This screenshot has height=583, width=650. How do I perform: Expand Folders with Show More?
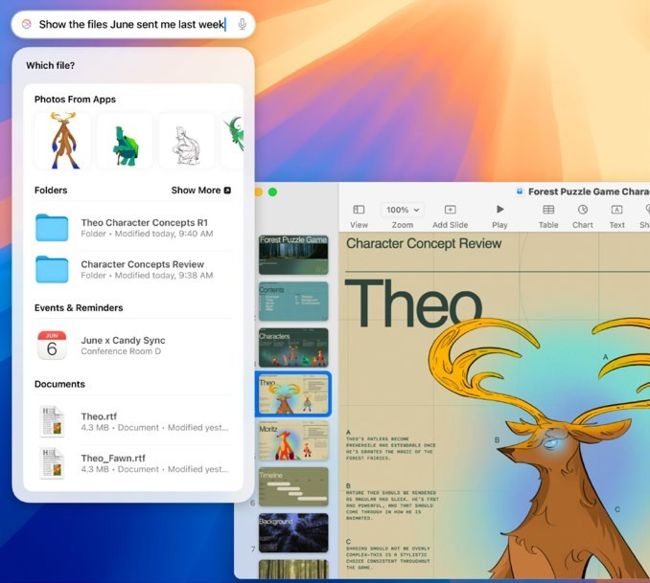[x=201, y=190]
